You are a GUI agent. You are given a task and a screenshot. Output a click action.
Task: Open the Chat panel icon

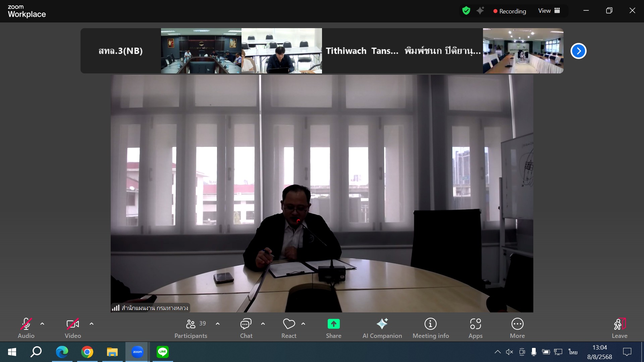pyautogui.click(x=246, y=324)
